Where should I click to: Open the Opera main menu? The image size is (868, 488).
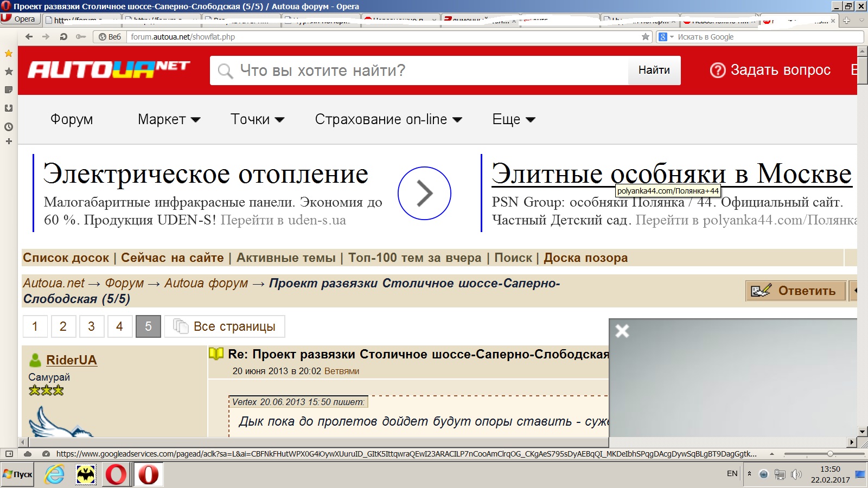18,19
